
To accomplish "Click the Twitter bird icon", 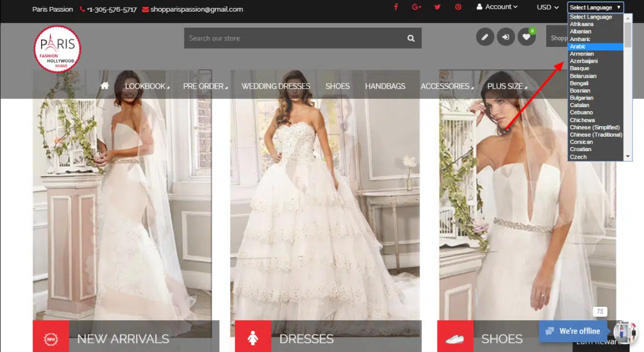I will (437, 7).
